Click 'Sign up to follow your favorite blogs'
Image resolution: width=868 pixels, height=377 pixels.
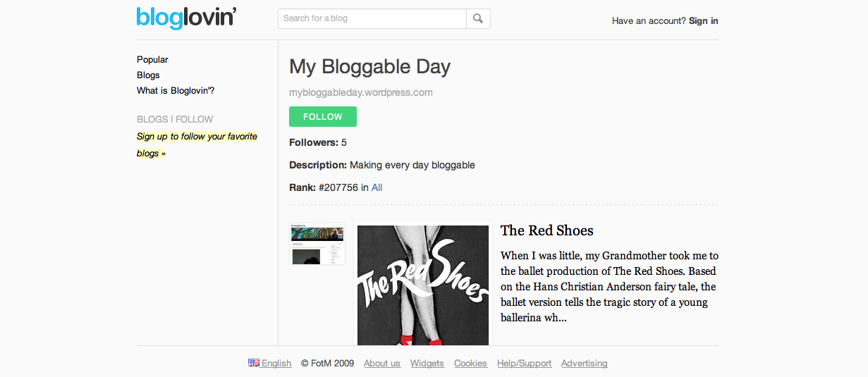[x=197, y=144]
